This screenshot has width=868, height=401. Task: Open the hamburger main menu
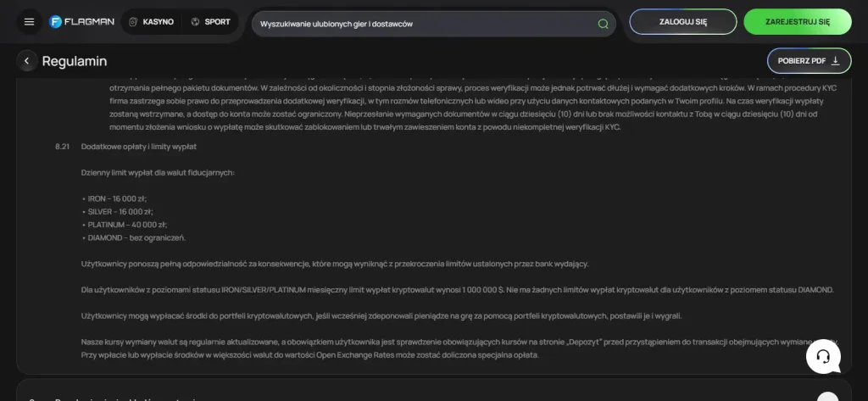(x=30, y=22)
